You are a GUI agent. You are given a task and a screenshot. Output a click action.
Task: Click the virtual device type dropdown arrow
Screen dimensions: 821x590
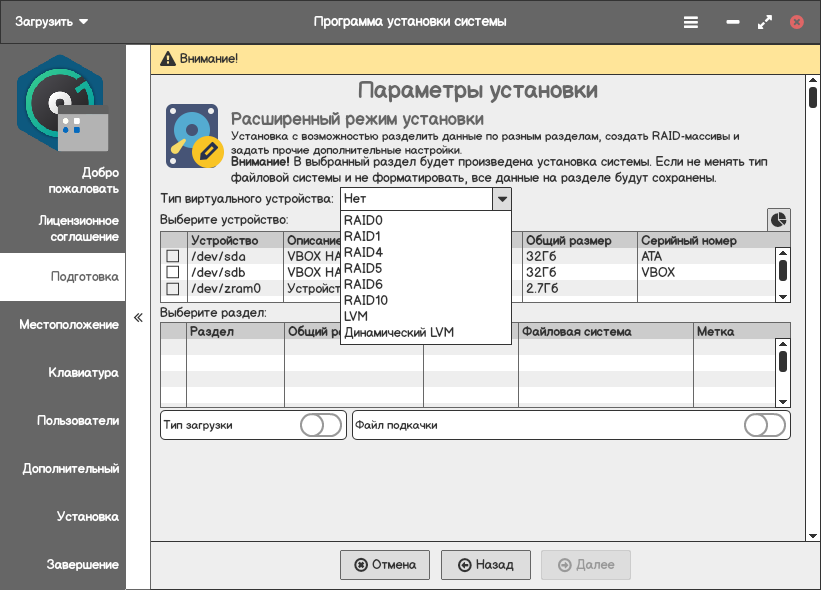coord(502,199)
